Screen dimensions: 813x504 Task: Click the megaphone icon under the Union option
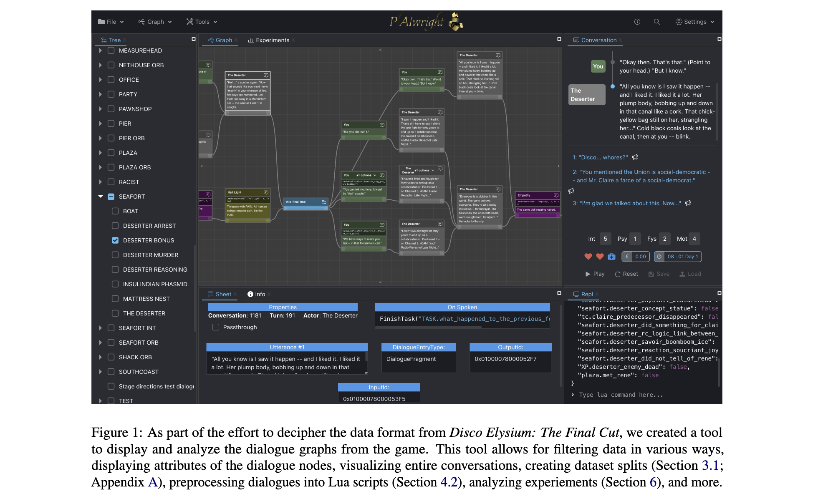(571, 191)
